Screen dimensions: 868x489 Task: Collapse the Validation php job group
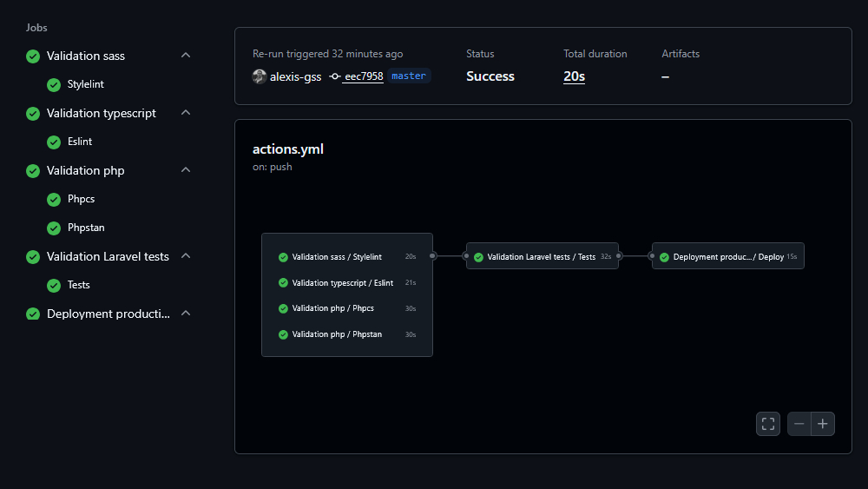coord(186,170)
